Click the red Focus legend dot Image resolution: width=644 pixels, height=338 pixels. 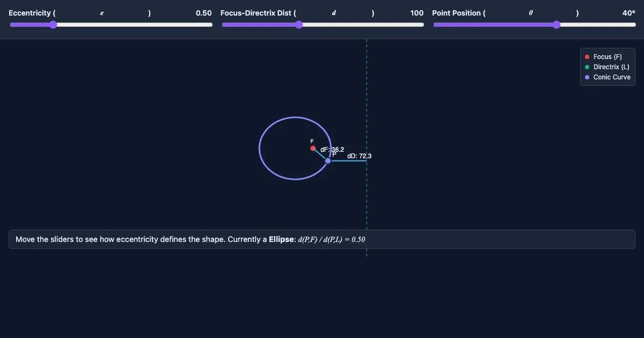[587, 57]
